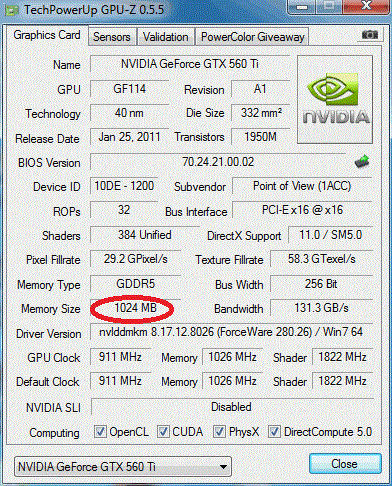Viewport: 392px width, 486px height.
Task: Click the Default Clock field 911 MHz
Action: (120, 381)
